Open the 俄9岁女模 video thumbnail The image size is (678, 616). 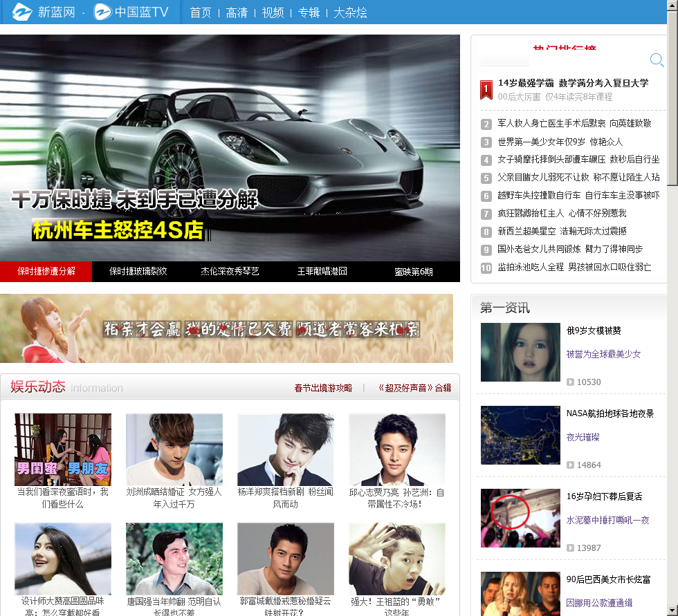[x=520, y=352]
